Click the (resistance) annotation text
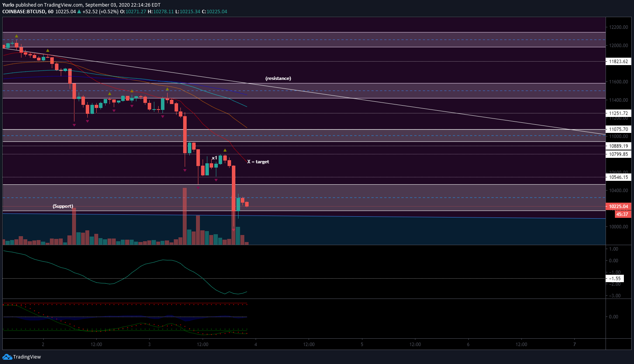 pyautogui.click(x=278, y=78)
